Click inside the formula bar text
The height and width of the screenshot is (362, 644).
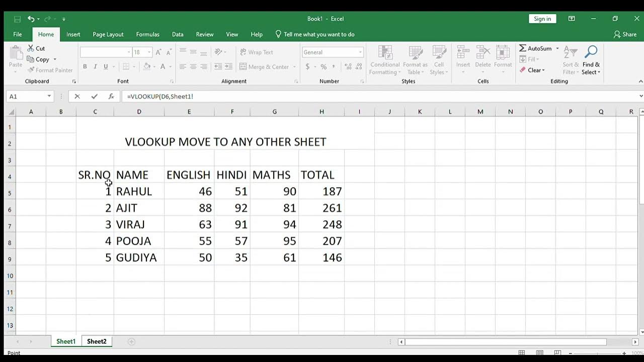tap(160, 97)
